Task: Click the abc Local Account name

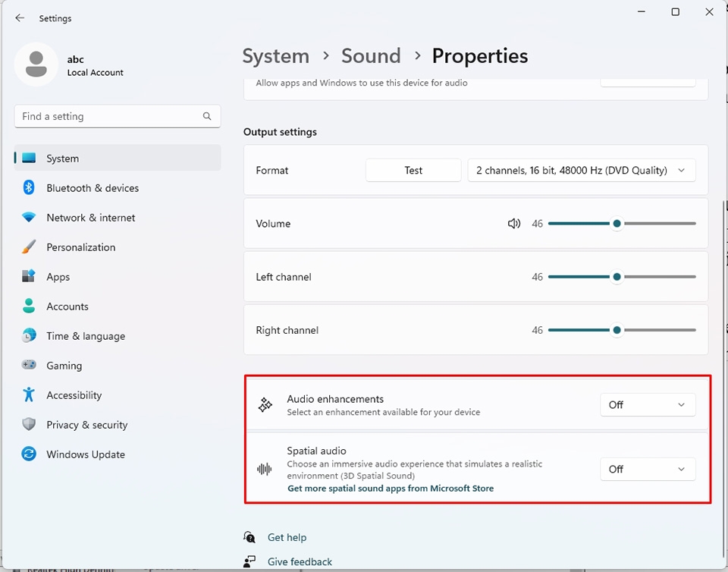Action: 96,65
